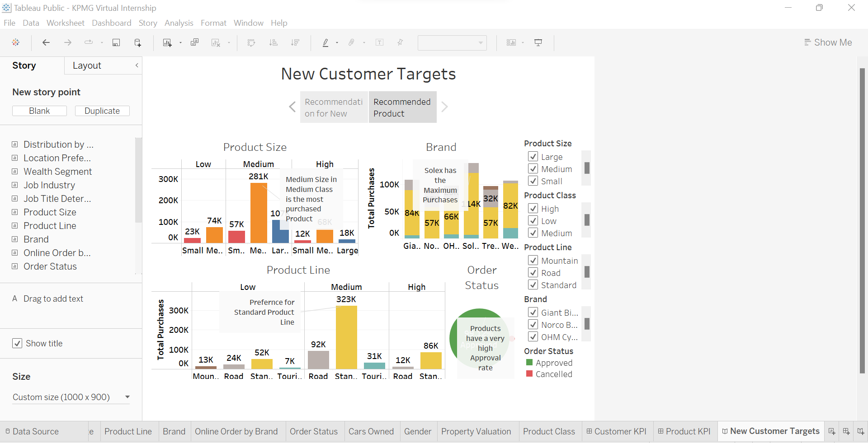Viewport: 868px width, 443px height.
Task: Select the Recommendation for New caption
Action: [334, 107]
